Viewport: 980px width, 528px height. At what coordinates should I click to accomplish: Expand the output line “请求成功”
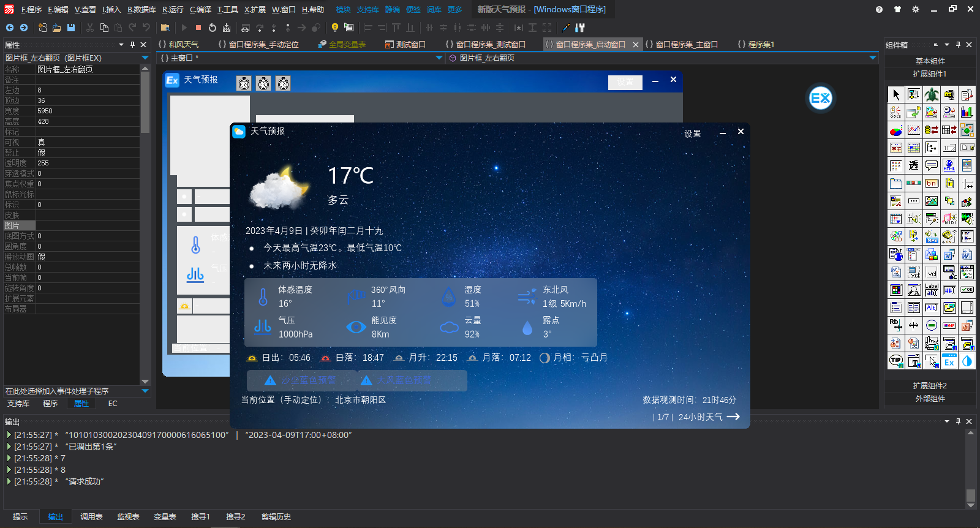coord(9,481)
